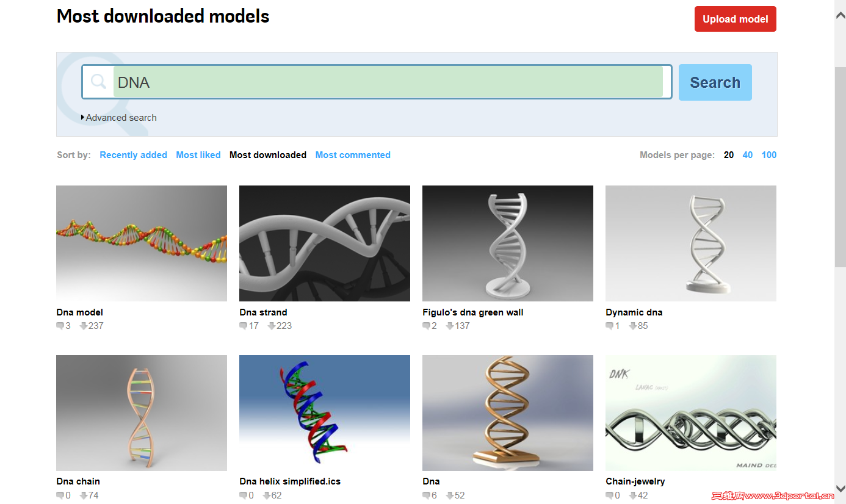Sort results by Recently added
This screenshot has width=846, height=504.
(133, 155)
